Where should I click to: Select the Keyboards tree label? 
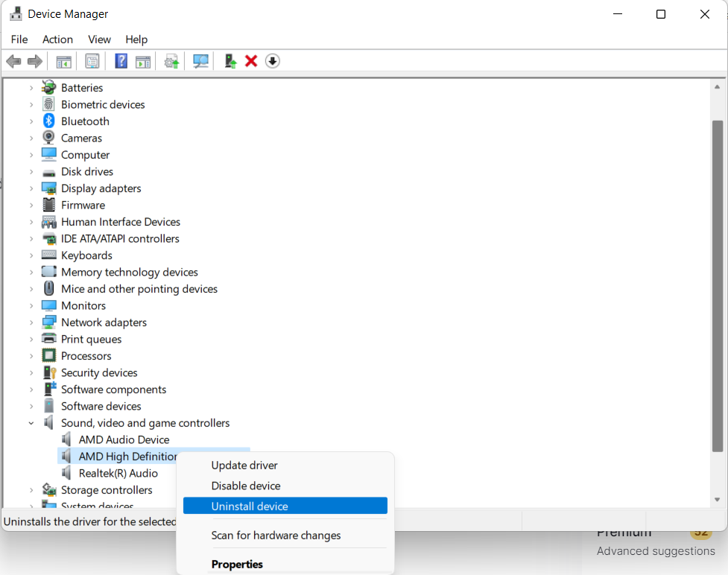click(87, 255)
